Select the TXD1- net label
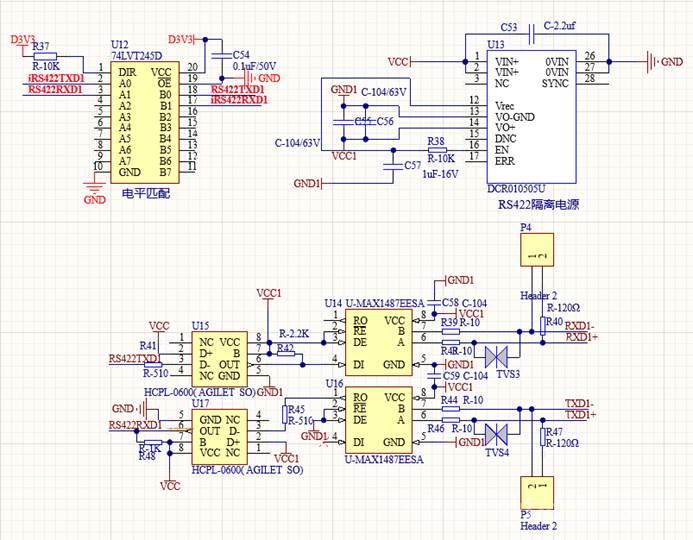This screenshot has width=693, height=540. pos(579,403)
